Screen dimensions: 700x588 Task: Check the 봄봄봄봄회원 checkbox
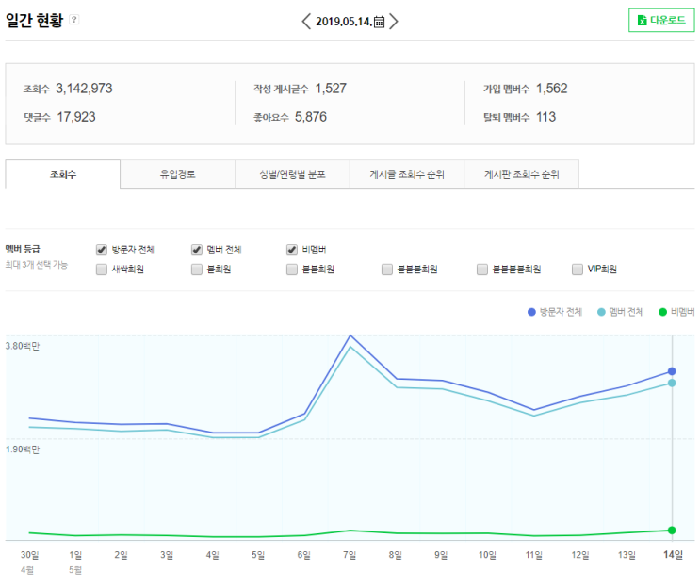click(482, 269)
